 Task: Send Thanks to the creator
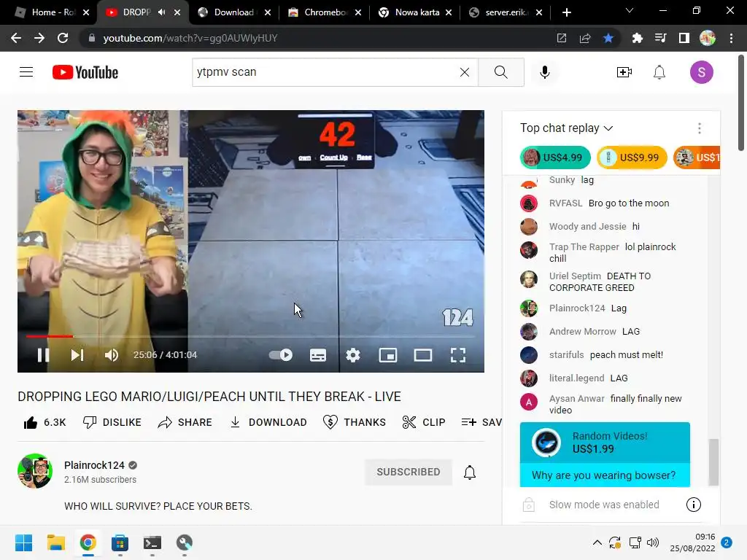click(354, 422)
